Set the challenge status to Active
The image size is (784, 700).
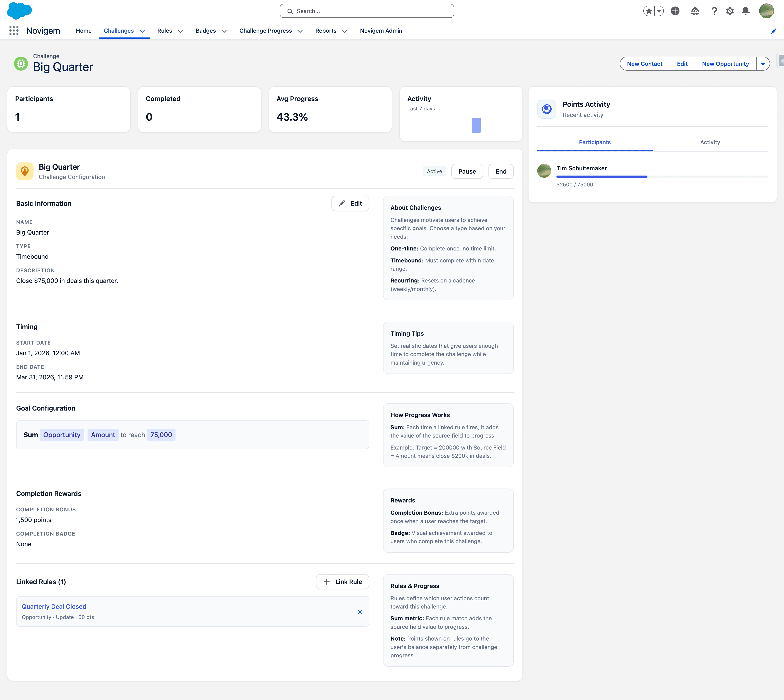click(x=434, y=171)
